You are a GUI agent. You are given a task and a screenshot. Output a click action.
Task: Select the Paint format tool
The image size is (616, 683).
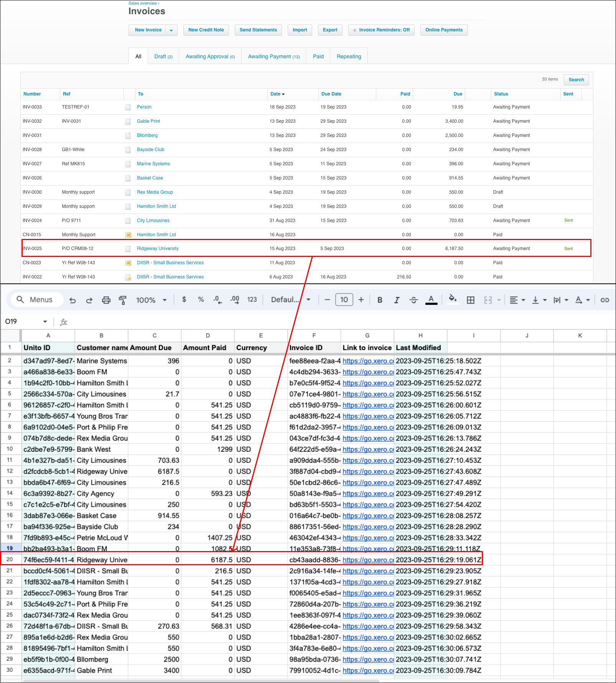click(122, 300)
